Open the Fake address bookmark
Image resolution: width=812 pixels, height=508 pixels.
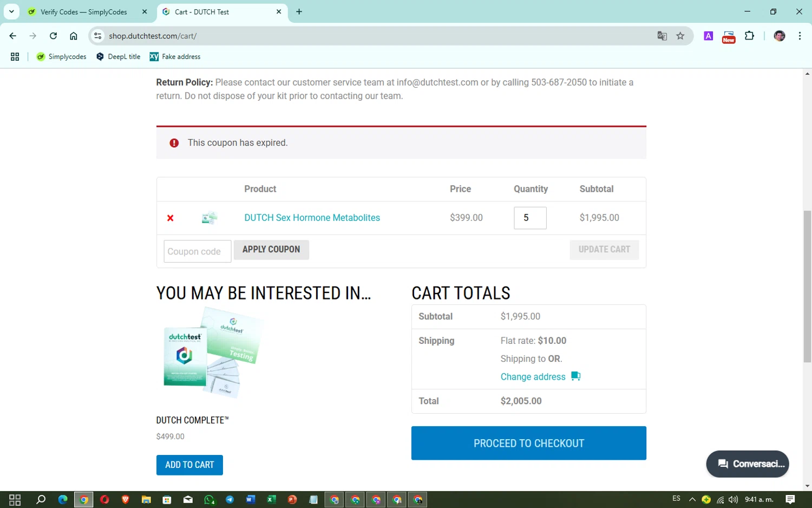click(175, 56)
